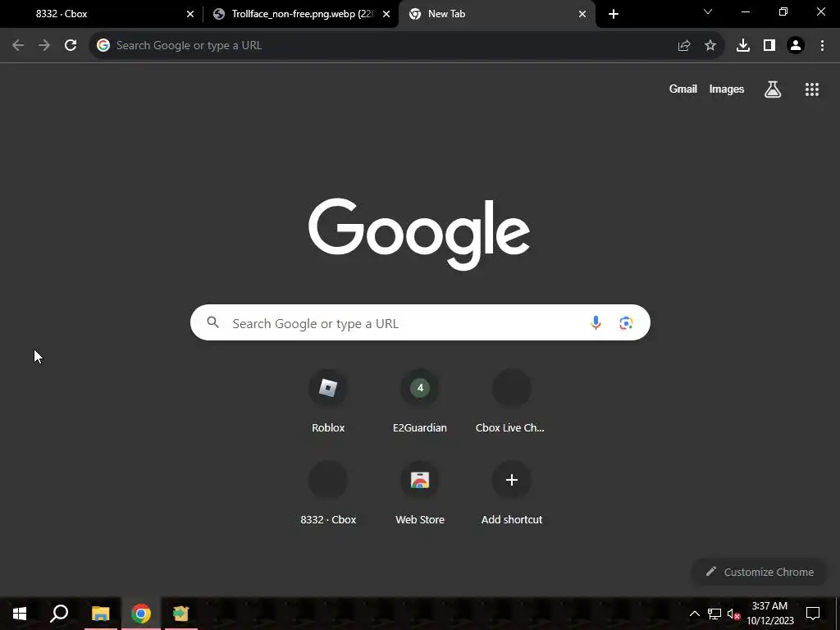Open the Roblox shortcut
Viewport: 840px width, 630px height.
click(328, 400)
